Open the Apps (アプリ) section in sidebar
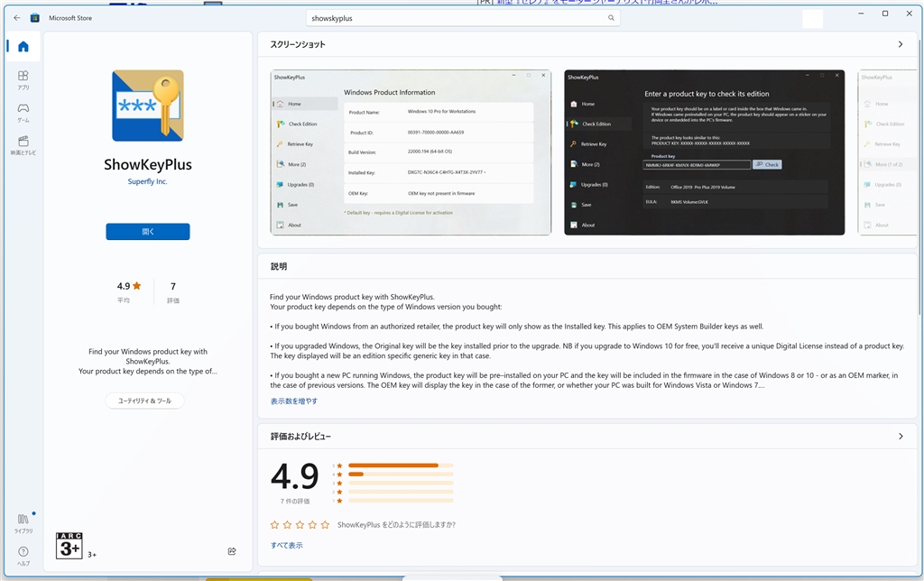Viewport: 924px width, 581px height. (23, 80)
